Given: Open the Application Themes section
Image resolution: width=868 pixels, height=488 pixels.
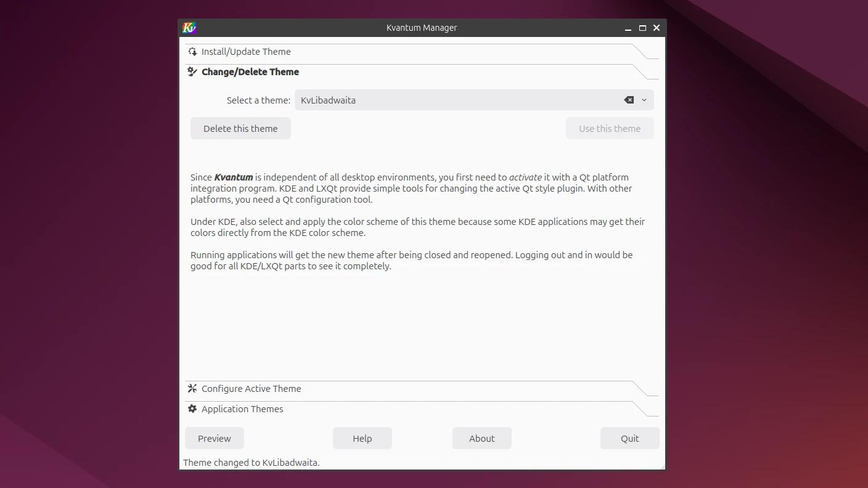Looking at the screenshot, I should 242,409.
